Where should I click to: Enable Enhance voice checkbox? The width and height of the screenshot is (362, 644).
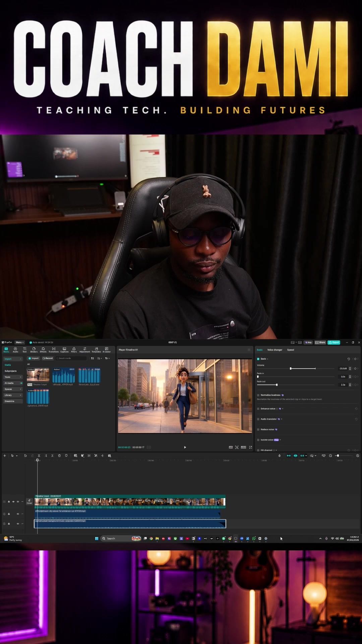click(x=258, y=409)
